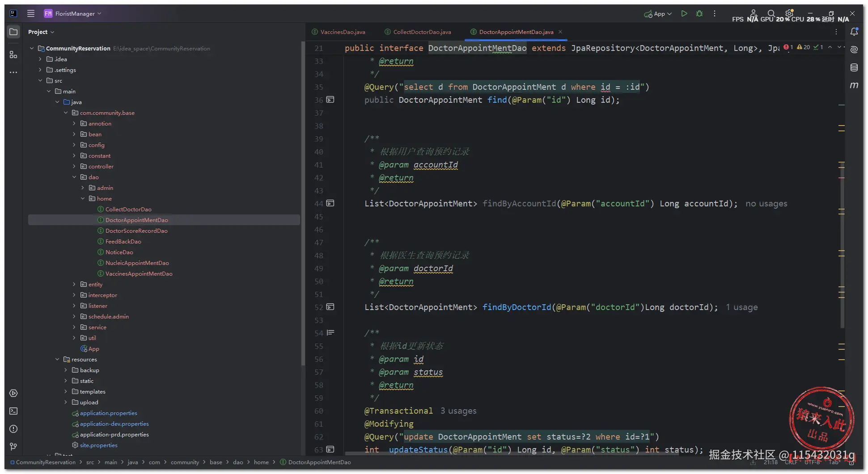Open the FloristManager project dropdown
The height and width of the screenshot is (474, 868).
coord(73,13)
